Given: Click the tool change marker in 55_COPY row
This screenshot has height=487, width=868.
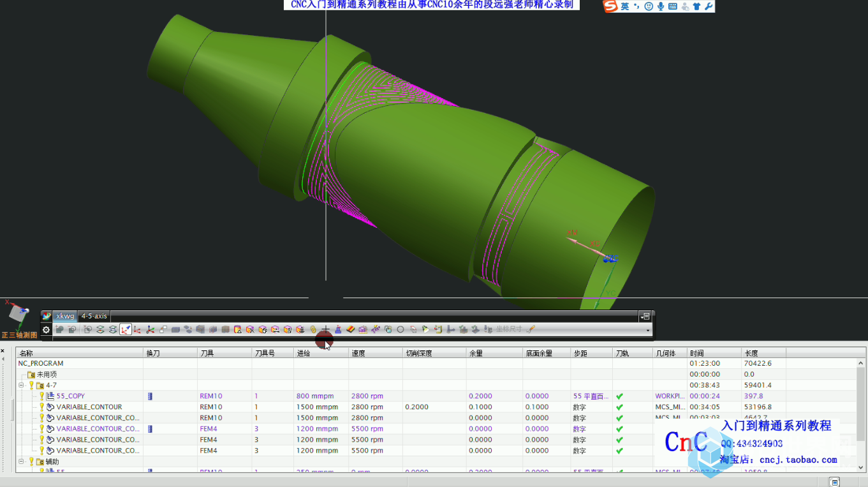Looking at the screenshot, I should 150,396.
